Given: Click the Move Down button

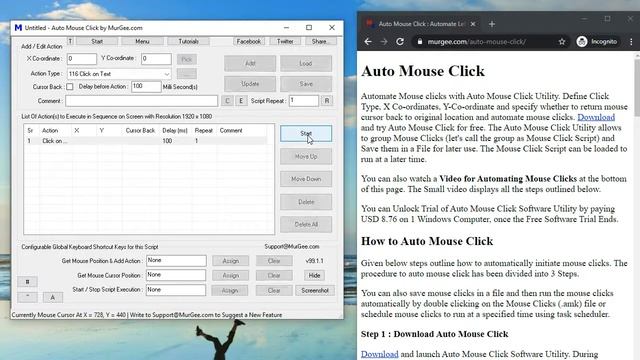Looking at the screenshot, I should (306, 179).
